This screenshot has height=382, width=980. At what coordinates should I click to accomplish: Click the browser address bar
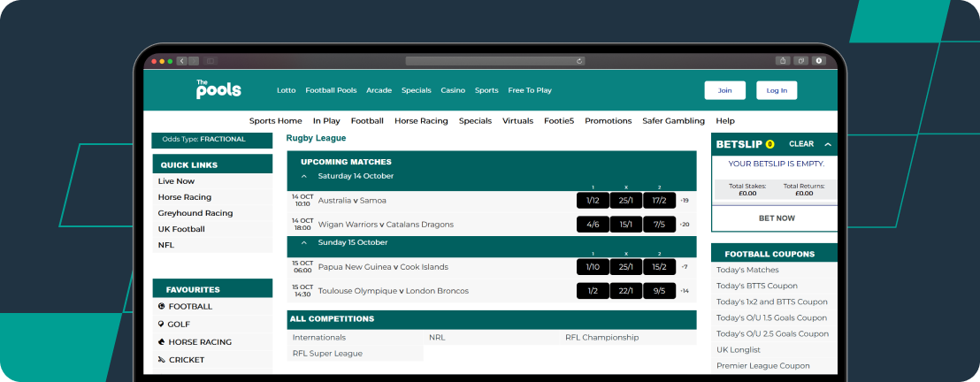point(495,61)
